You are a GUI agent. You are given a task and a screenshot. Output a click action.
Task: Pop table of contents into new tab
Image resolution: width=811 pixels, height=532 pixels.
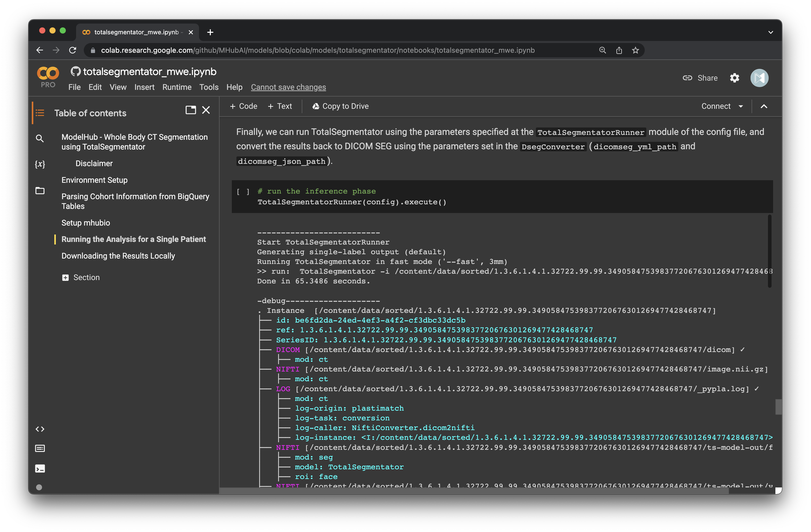click(191, 110)
